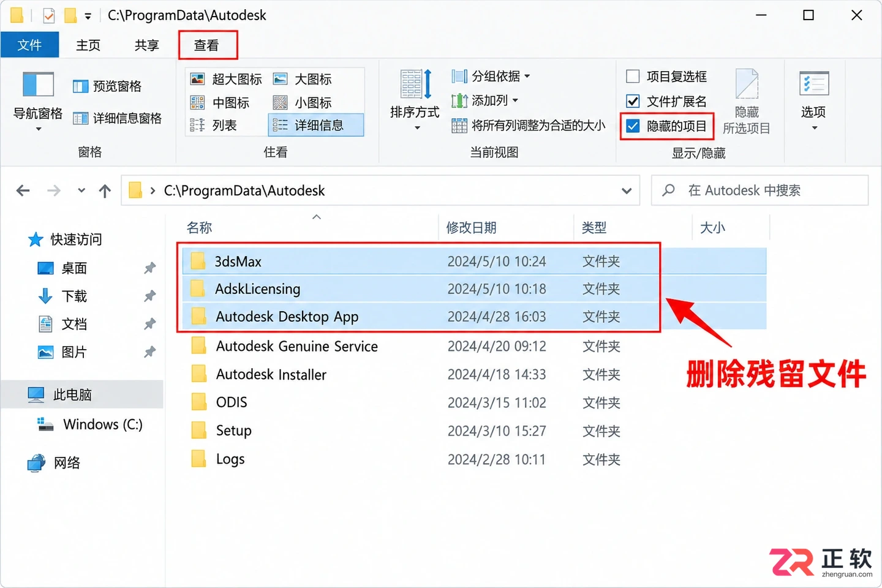The width and height of the screenshot is (882, 588).
Task: Sort by 修改日期 column header
Action: click(472, 228)
